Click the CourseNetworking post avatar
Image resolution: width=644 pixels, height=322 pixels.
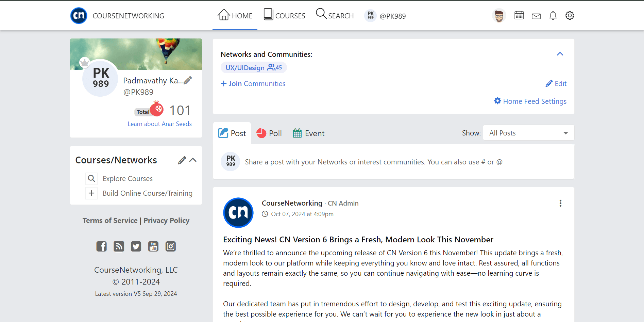click(x=238, y=213)
